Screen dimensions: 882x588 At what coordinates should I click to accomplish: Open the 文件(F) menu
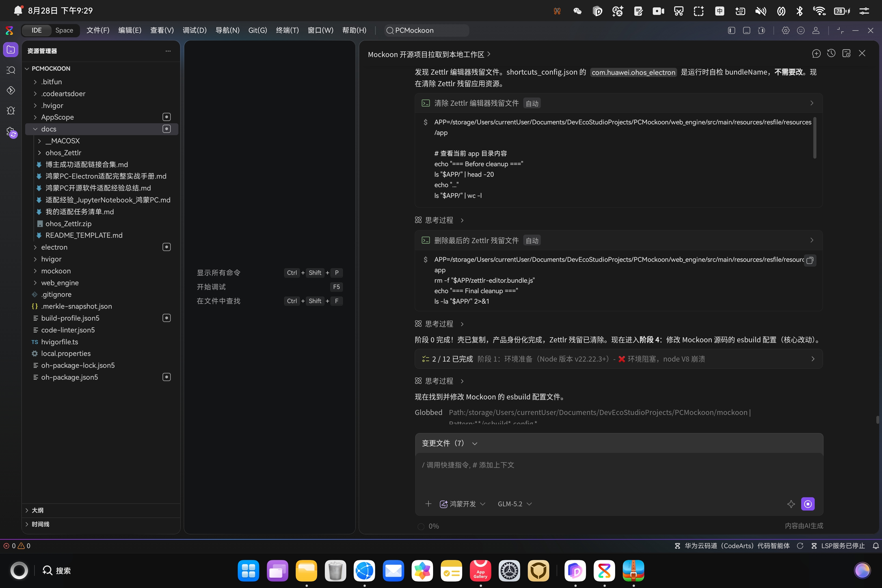[98, 30]
